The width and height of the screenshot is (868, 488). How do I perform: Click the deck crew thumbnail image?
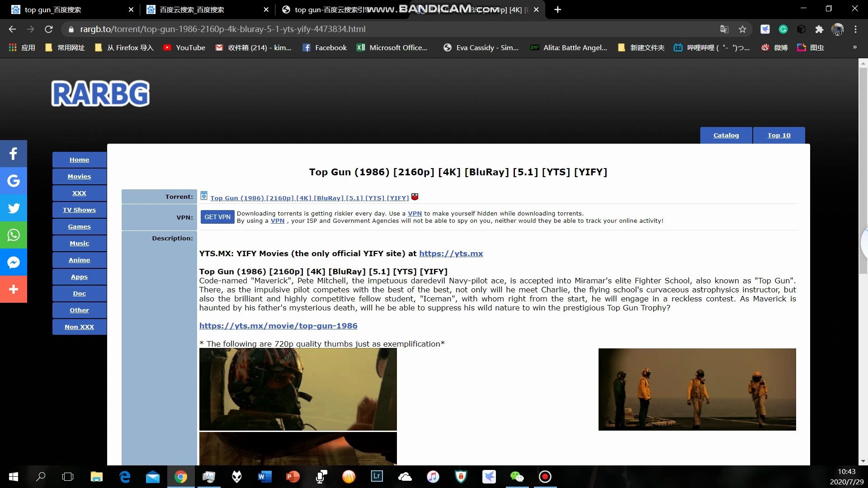(x=697, y=389)
